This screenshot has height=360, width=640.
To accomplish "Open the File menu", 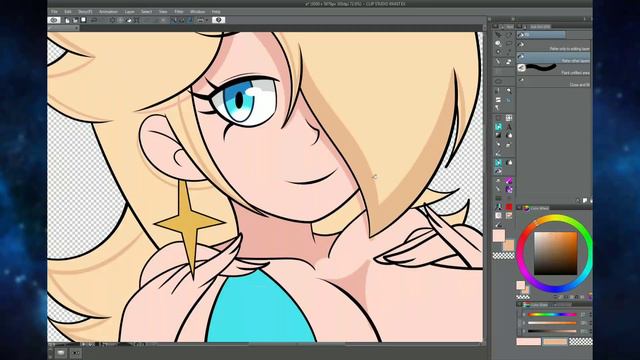I will click(54, 12).
